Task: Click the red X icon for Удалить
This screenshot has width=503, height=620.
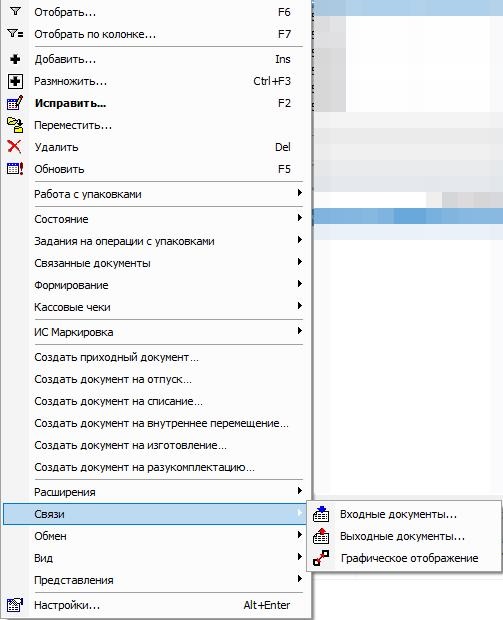Action: pos(15,147)
